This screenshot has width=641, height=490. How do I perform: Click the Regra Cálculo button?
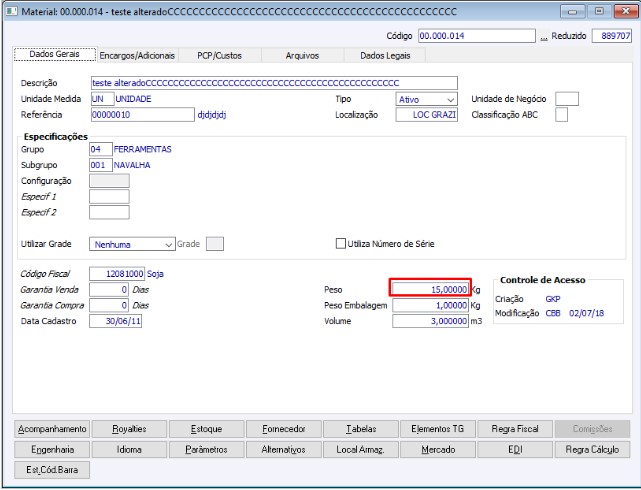(x=592, y=450)
